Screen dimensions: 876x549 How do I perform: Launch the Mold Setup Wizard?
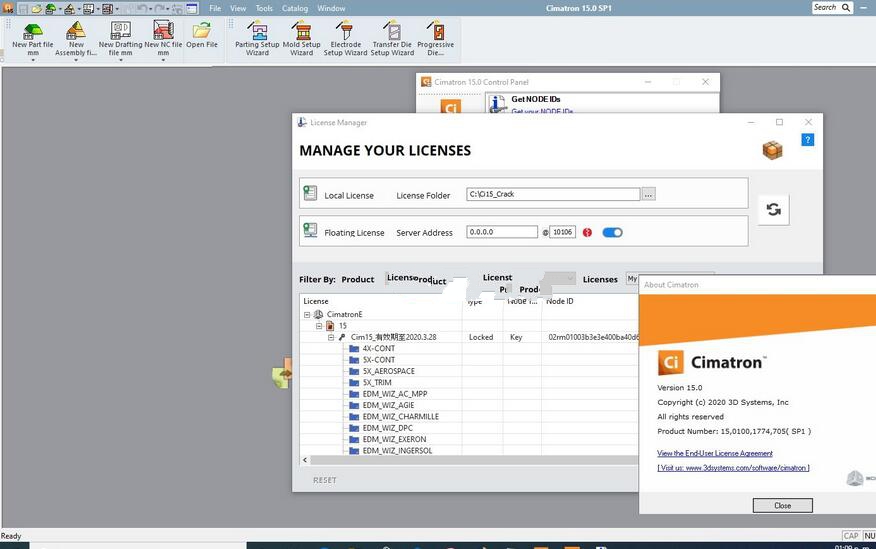302,38
